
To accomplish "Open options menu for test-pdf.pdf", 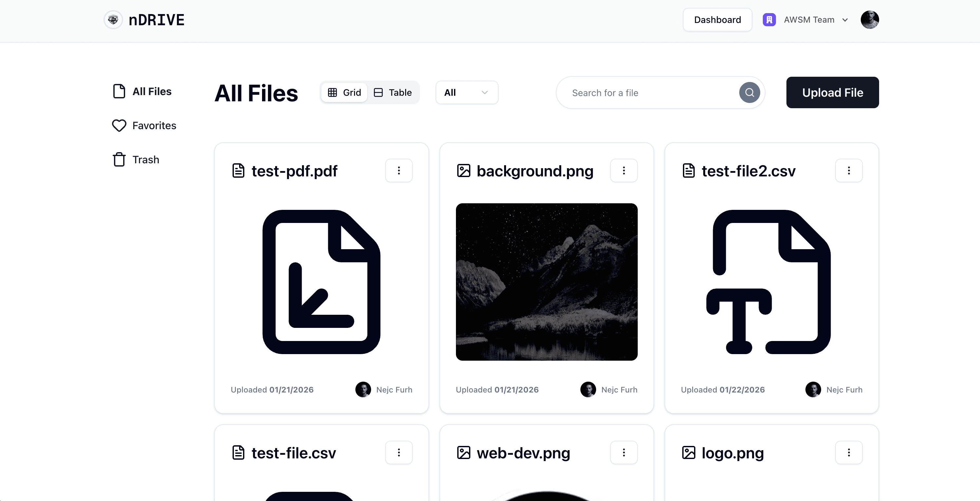I will [x=398, y=170].
